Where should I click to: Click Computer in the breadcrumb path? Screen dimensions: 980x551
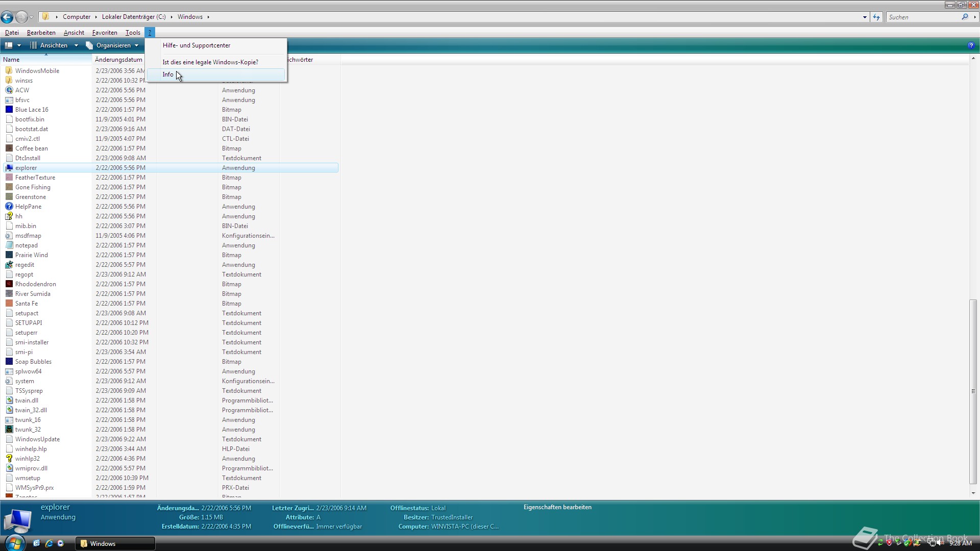(x=77, y=17)
